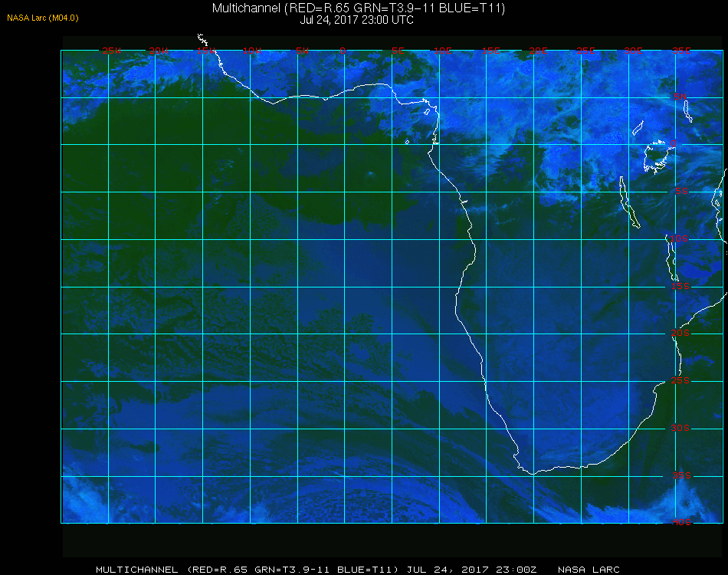The width and height of the screenshot is (728, 575).
Task: Click the NASA LARC footer credit
Action: (589, 570)
